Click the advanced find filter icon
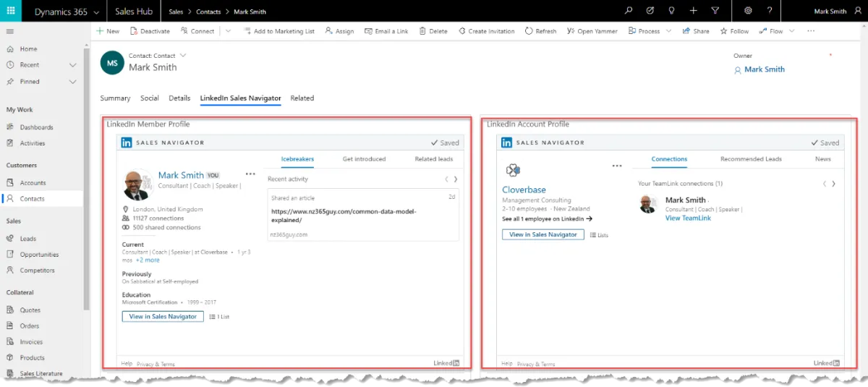868x387 pixels. click(715, 11)
